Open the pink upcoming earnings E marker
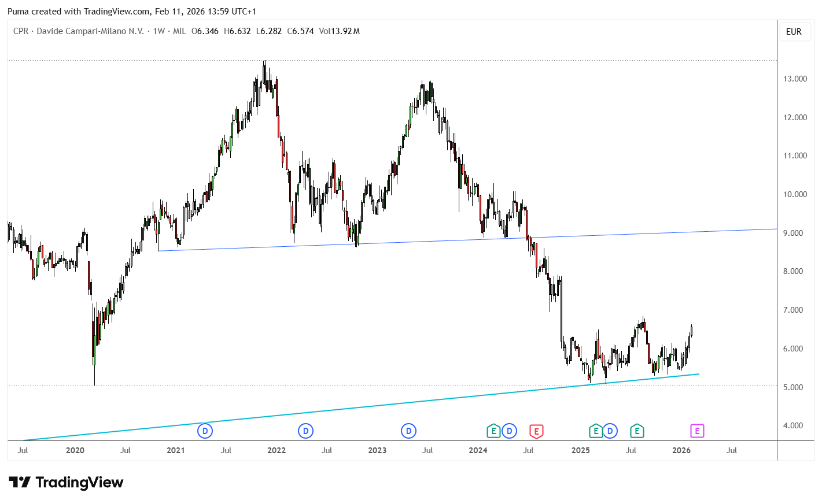The height and width of the screenshot is (504, 822). pos(697,431)
